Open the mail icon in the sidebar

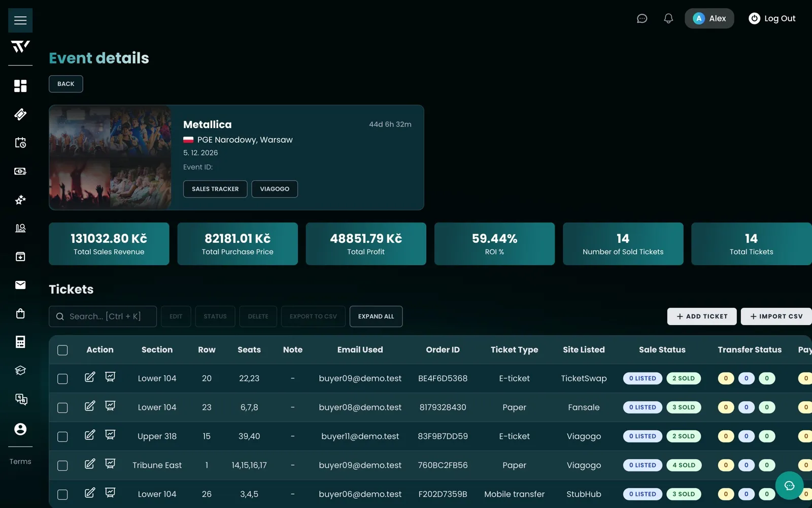(20, 285)
